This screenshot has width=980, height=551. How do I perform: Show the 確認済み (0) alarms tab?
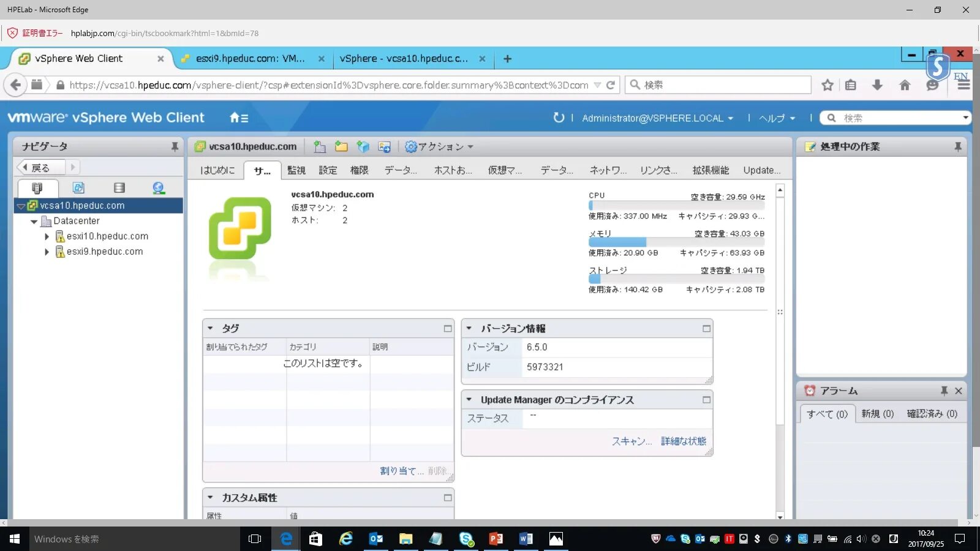(932, 414)
